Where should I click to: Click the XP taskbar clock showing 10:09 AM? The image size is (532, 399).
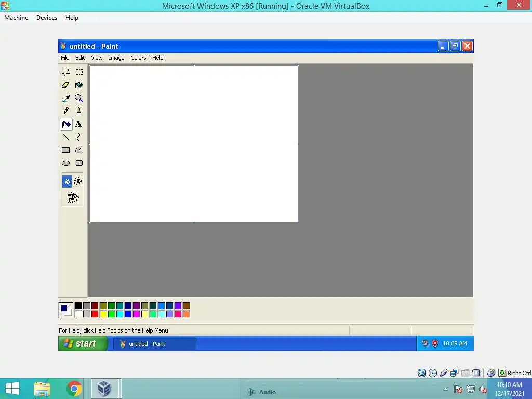(455, 343)
